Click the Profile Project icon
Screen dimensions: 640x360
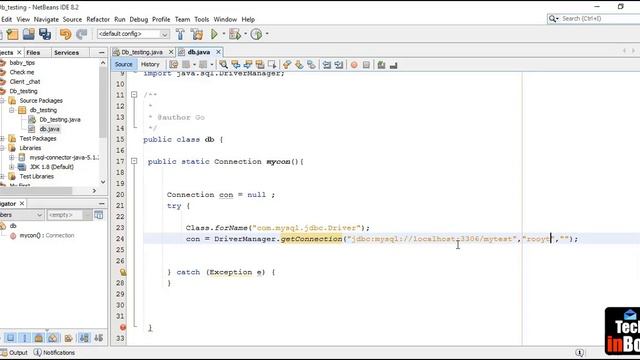coord(256,34)
